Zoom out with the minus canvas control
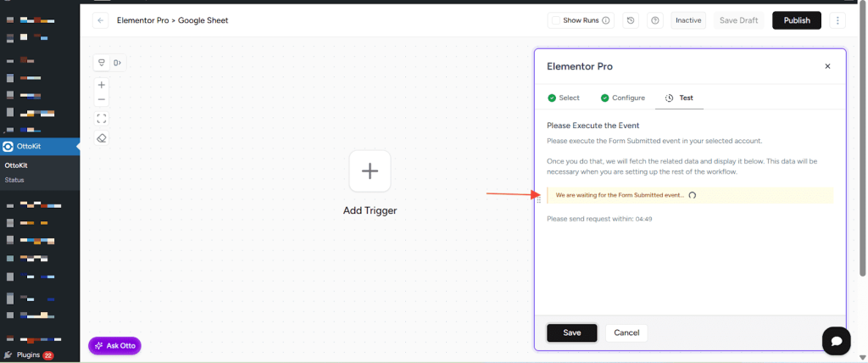Image resolution: width=868 pixels, height=363 pixels. pyautogui.click(x=102, y=100)
